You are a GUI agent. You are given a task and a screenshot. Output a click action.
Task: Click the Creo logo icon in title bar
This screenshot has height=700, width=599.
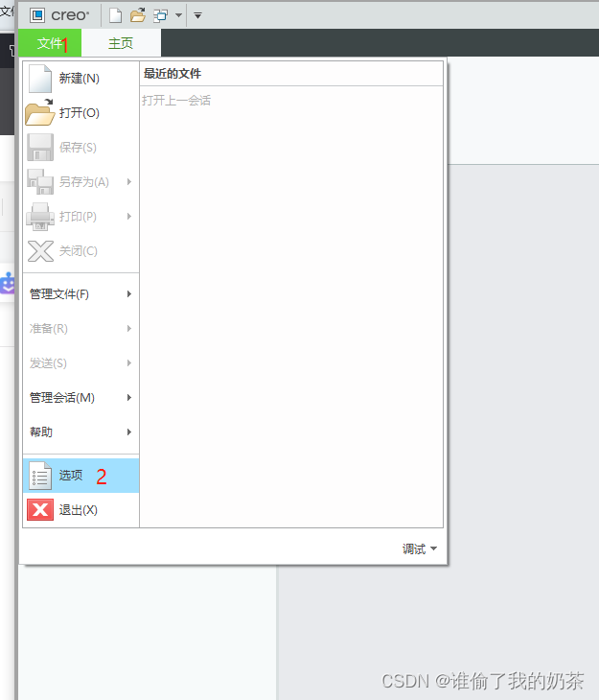[37, 15]
